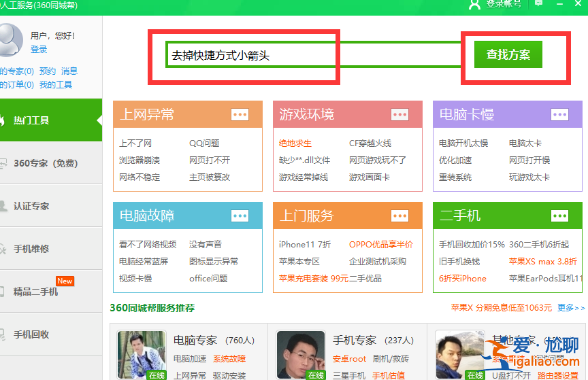Viewport: 588px width, 380px height.
Task: Open the 消息 link
Action: coord(69,71)
